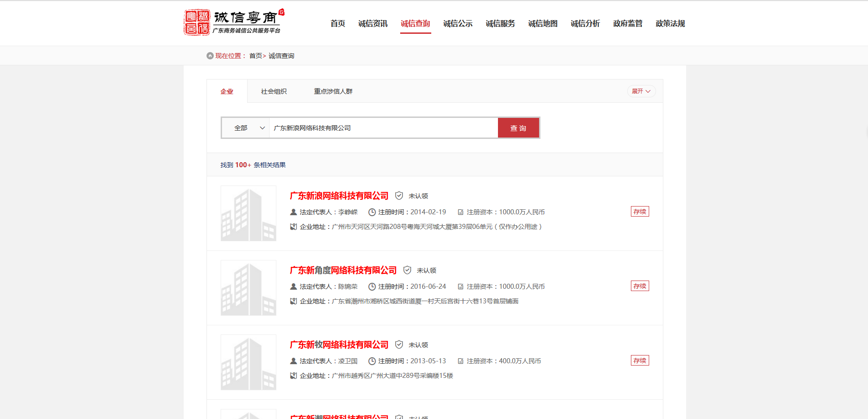The image size is (868, 419).
Task: Click capital icon before 注册资本:400.0万人民币
Action: pyautogui.click(x=460, y=361)
